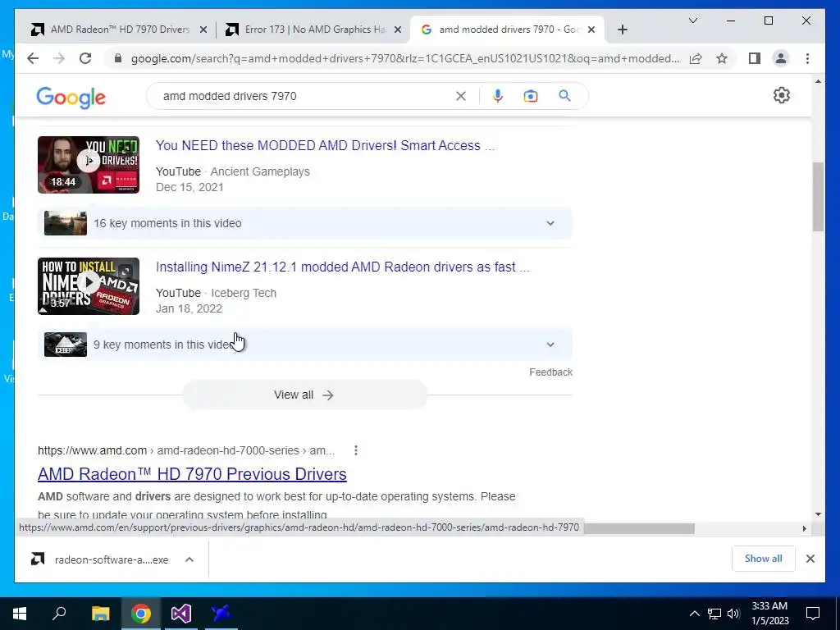Open Windows taskbar search
This screenshot has height=630, width=840.
click(59, 614)
